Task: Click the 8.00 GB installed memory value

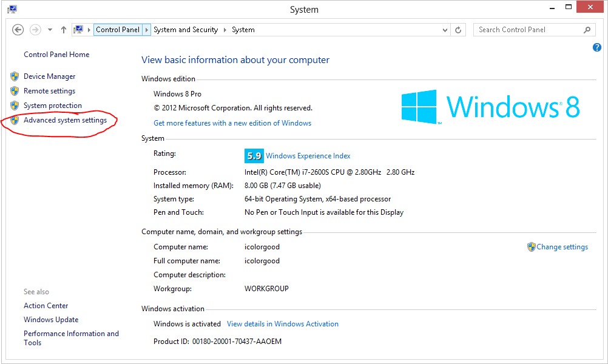Action: 282,186
